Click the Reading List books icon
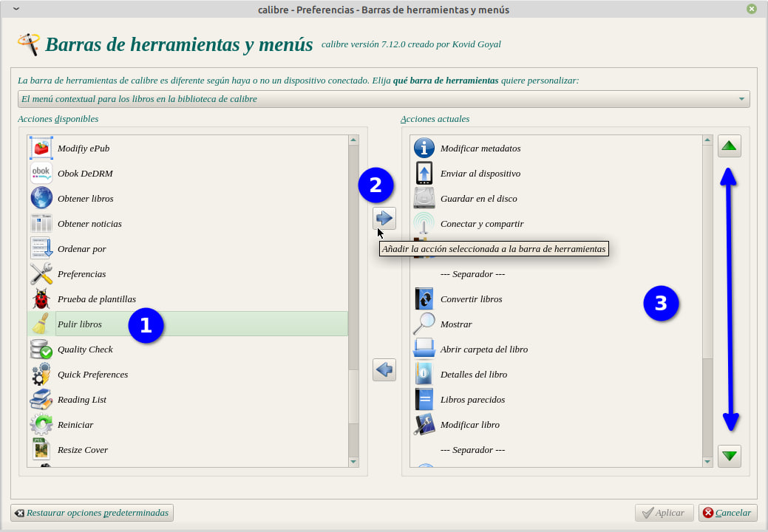Viewport: 768px width, 532px height. pyautogui.click(x=41, y=399)
